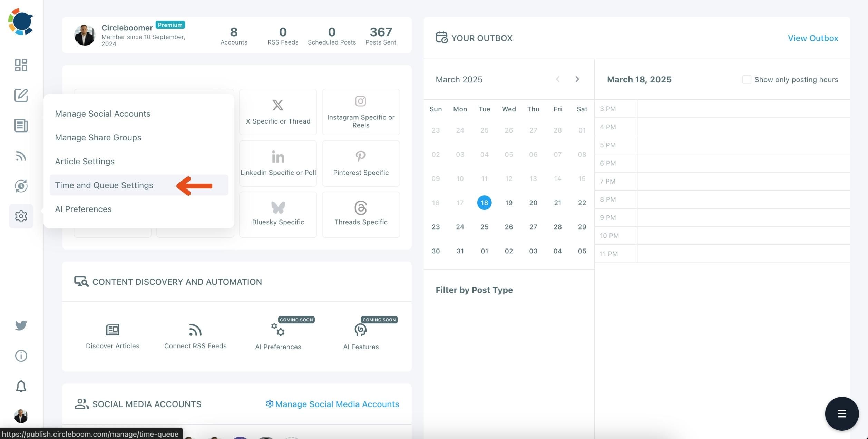Click the settings gear icon in sidebar
This screenshot has height=439, width=868.
[x=21, y=216]
